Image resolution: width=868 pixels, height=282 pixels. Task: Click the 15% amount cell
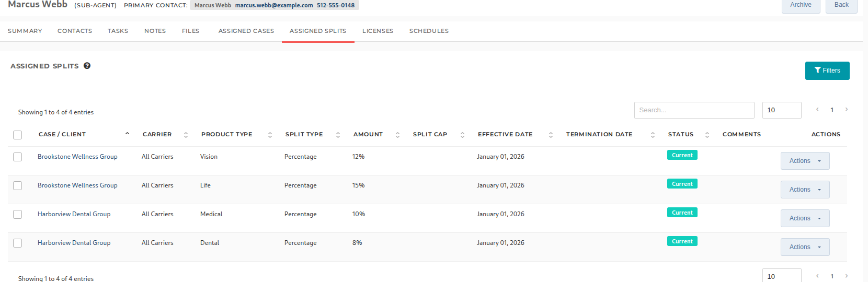pos(358,185)
